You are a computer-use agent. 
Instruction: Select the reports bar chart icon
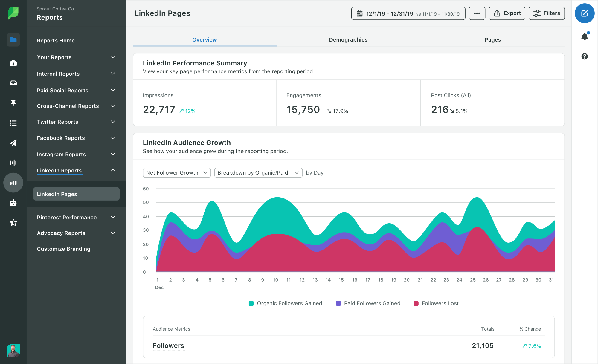pyautogui.click(x=13, y=183)
